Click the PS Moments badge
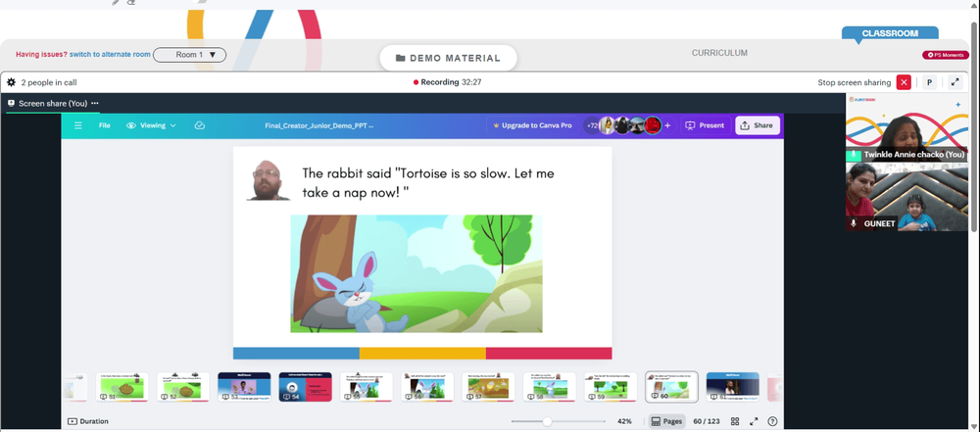The width and height of the screenshot is (980, 432). click(946, 55)
